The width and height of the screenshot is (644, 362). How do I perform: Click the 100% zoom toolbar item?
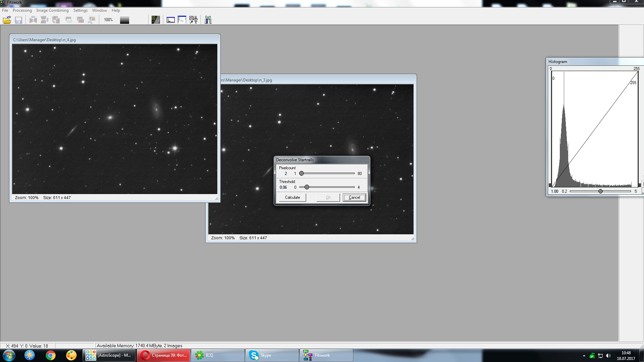108,20
